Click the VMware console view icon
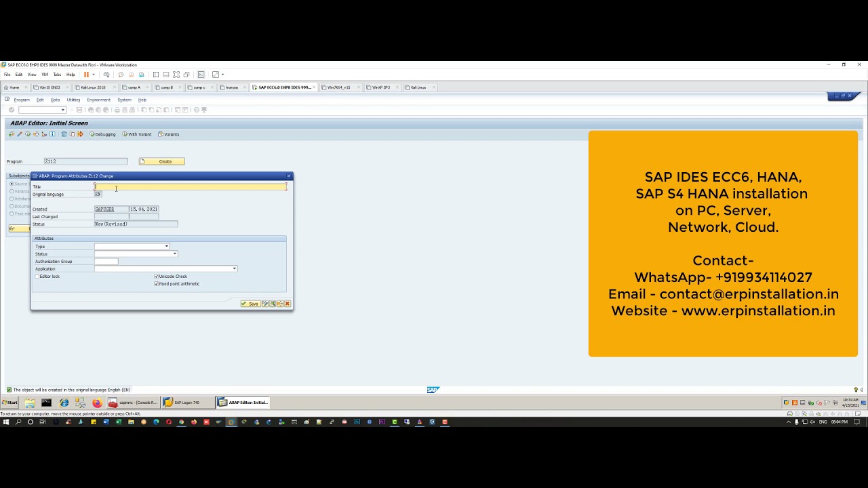This screenshot has width=868, height=488. click(x=201, y=75)
